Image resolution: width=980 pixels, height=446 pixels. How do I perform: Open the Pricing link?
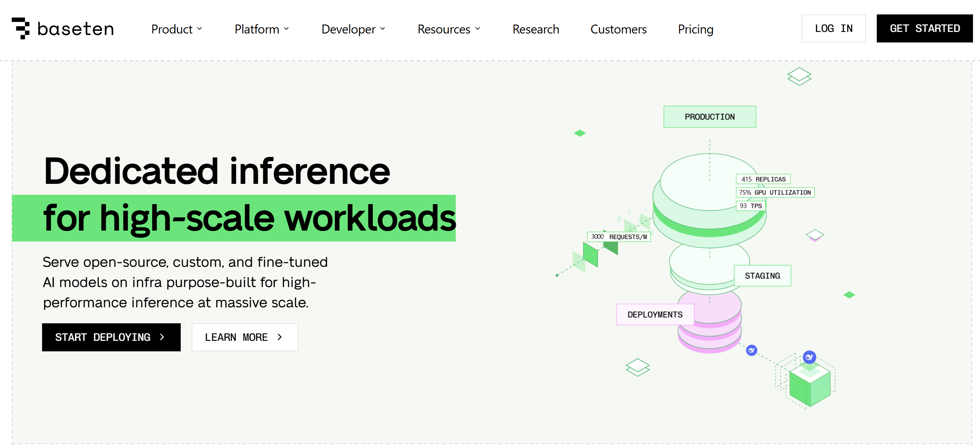coord(695,29)
